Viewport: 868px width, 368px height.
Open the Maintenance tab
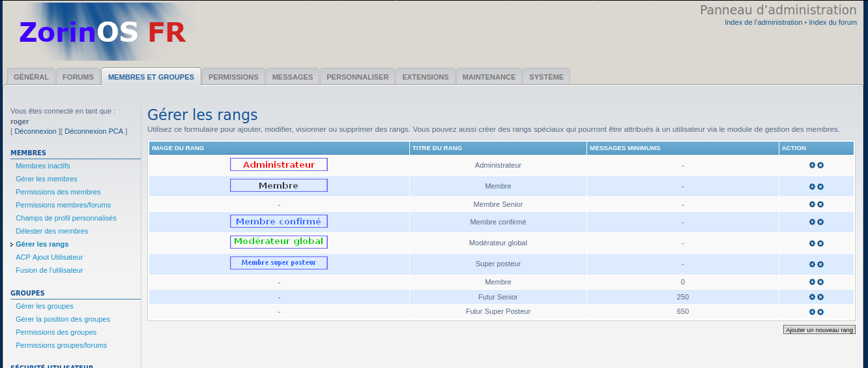(x=489, y=77)
